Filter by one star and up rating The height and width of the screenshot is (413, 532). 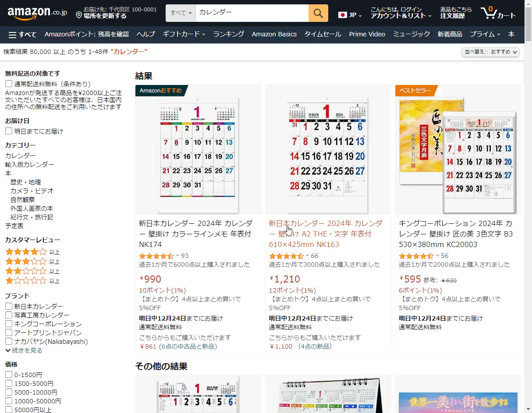[x=25, y=281]
